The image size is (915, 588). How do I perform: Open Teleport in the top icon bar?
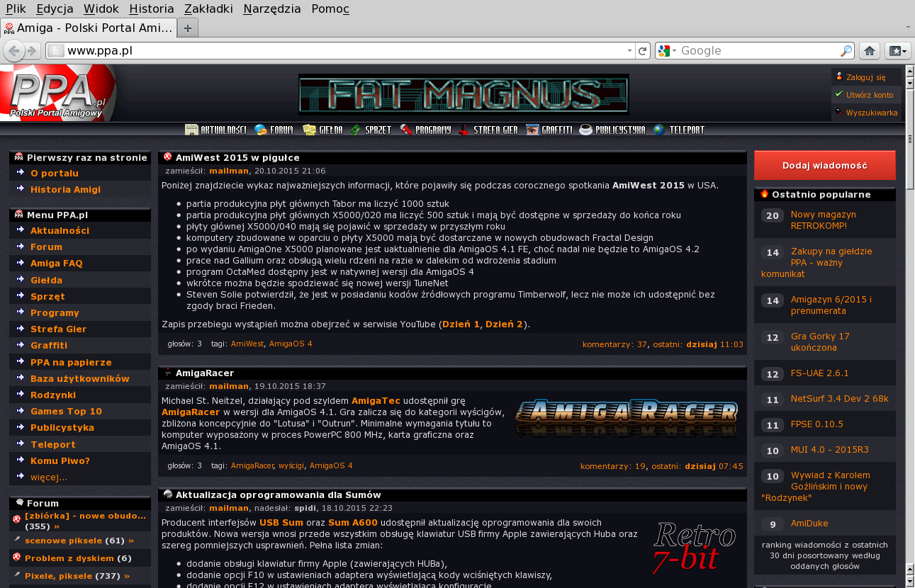click(x=679, y=130)
